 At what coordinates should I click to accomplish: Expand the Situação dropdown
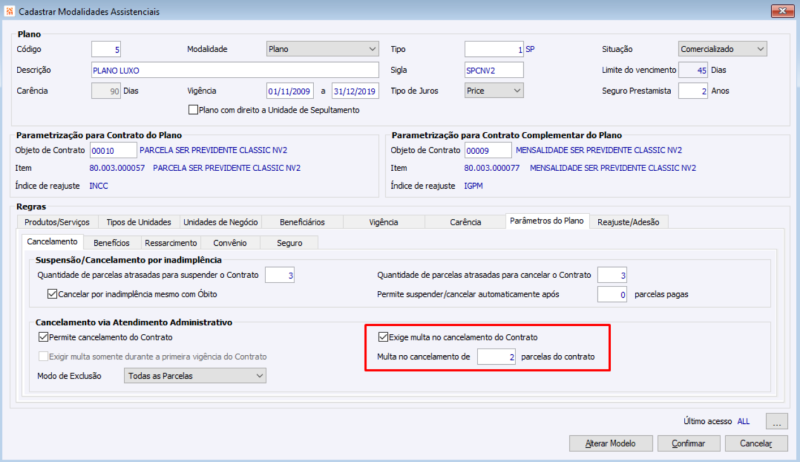[722, 49]
